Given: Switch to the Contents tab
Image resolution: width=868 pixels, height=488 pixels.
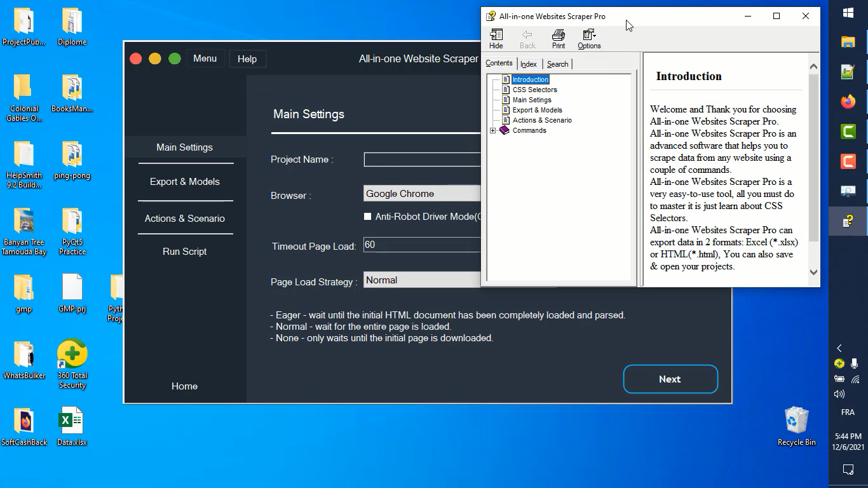Looking at the screenshot, I should point(499,63).
